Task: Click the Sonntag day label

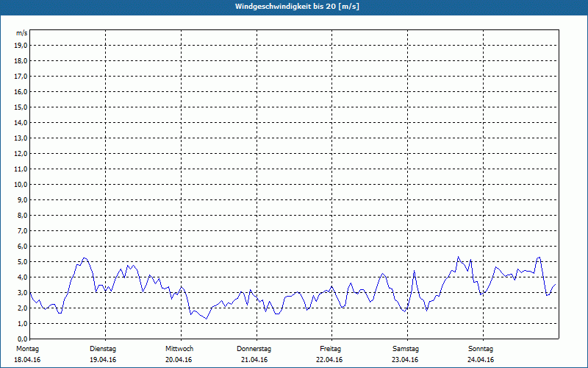Action: (481, 349)
